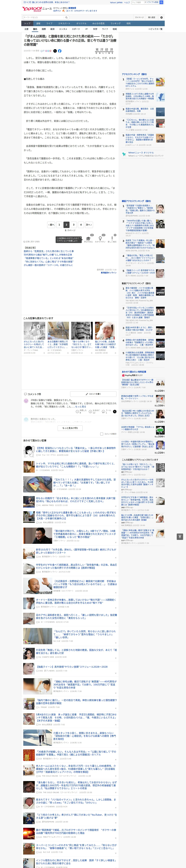This screenshot has height=868, width=186.
Task: Share article on X via header icon
Action: click(x=55, y=51)
